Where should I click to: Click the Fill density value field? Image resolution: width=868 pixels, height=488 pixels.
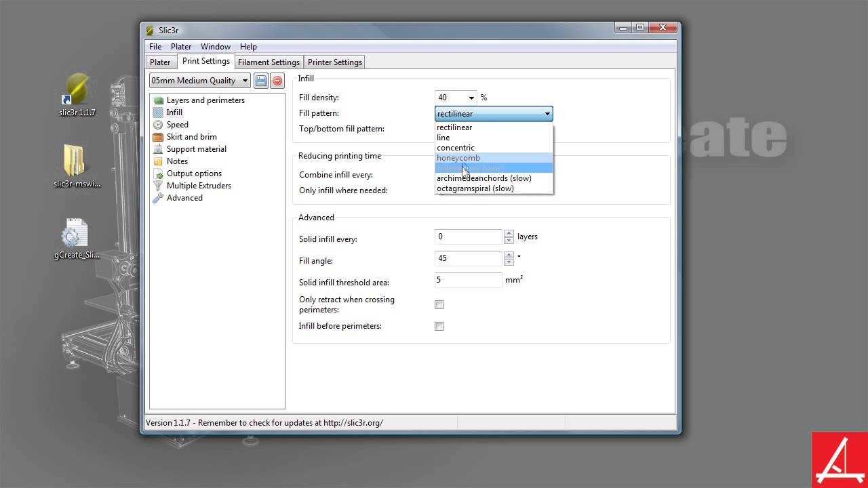click(x=450, y=98)
